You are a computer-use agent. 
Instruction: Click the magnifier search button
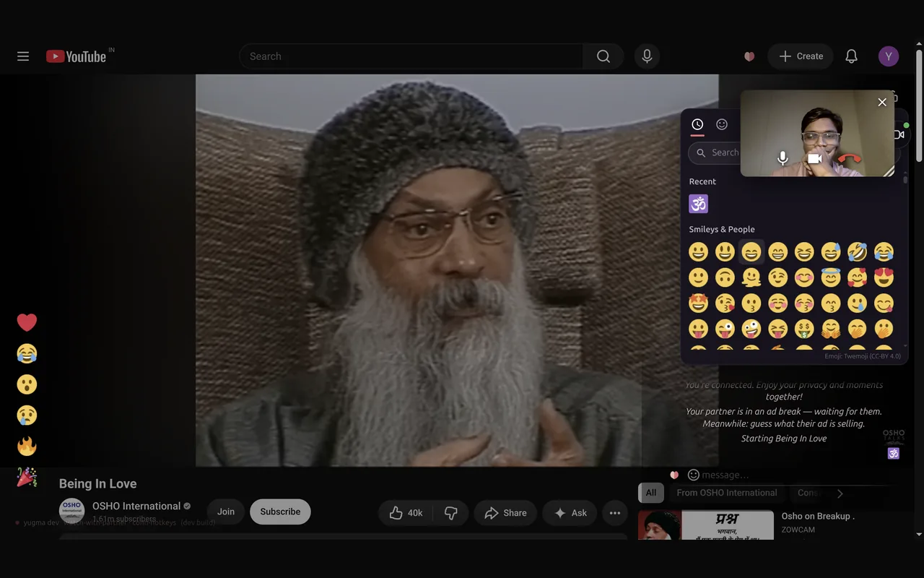pos(603,56)
